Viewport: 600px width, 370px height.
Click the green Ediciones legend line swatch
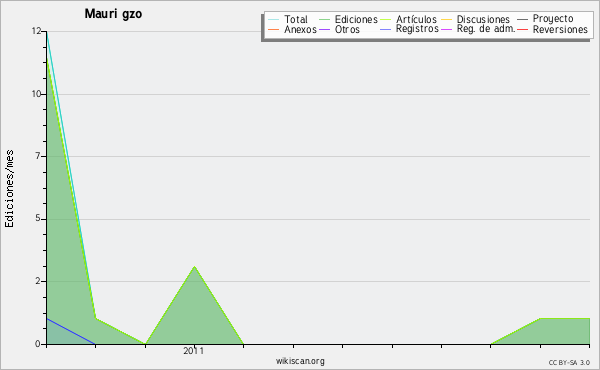324,20
